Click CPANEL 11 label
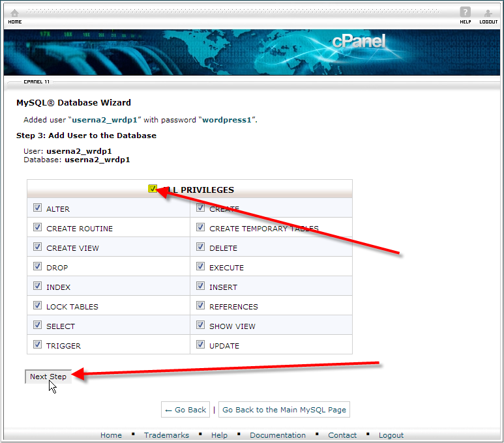 37,81
